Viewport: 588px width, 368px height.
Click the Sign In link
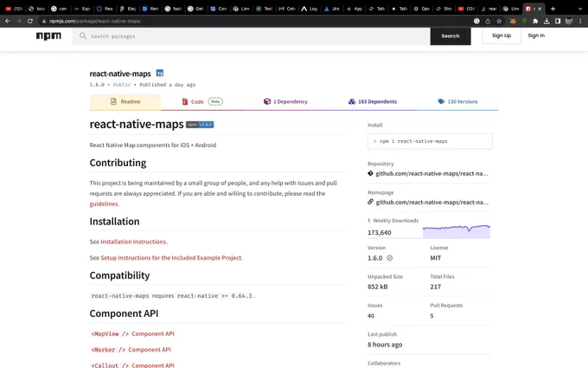click(536, 36)
